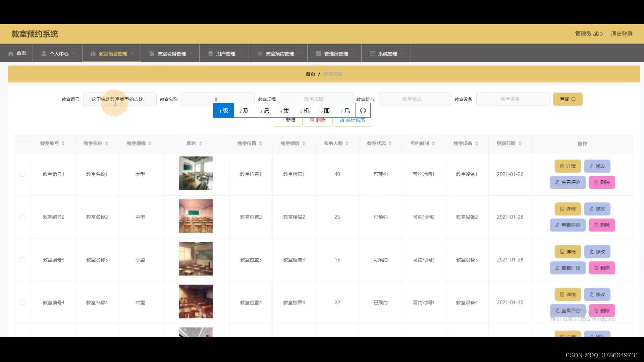Image resolution: width=644 pixels, height=362 pixels.
Task: Select the checkbox for 教室编号4 row
Action: coord(23,303)
